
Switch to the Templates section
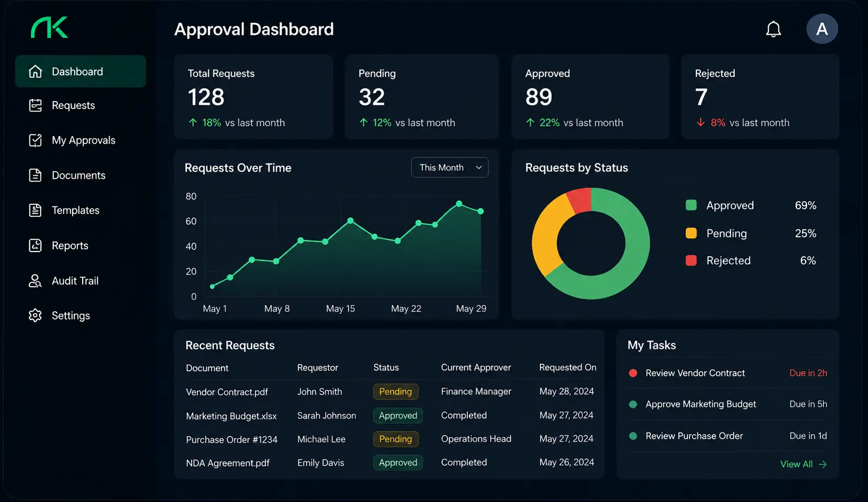pos(81,210)
